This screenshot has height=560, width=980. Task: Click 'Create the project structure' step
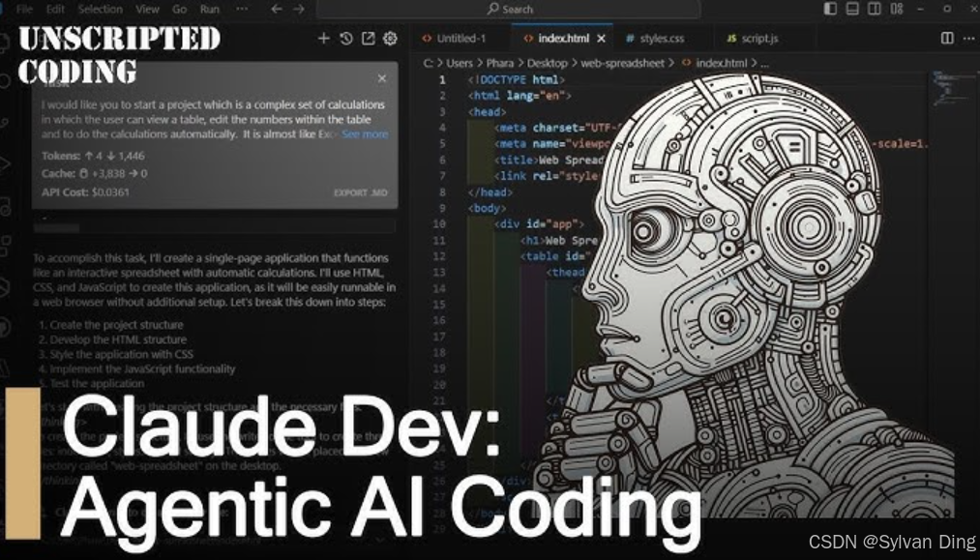(116, 324)
